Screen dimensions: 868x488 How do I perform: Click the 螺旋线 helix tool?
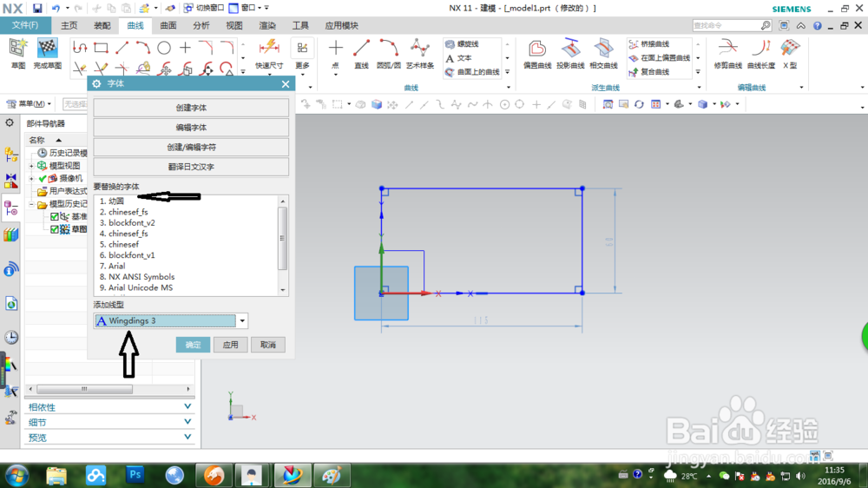tap(463, 43)
